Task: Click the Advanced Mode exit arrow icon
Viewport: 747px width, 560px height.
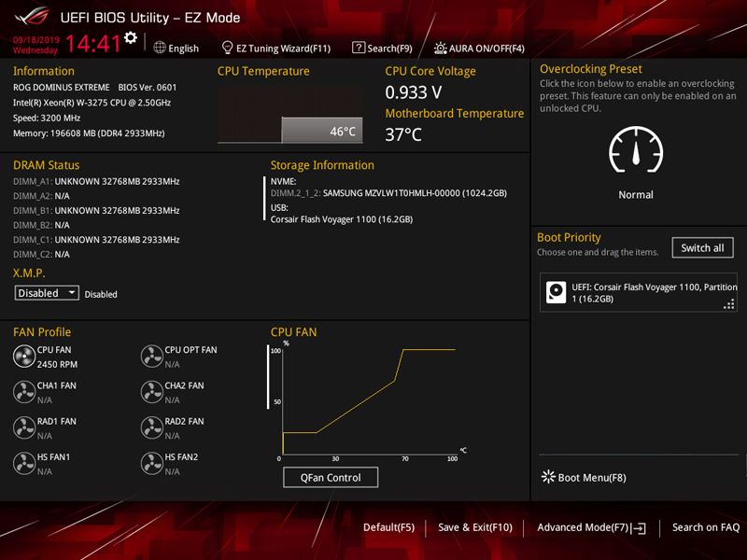Action: tap(639, 528)
